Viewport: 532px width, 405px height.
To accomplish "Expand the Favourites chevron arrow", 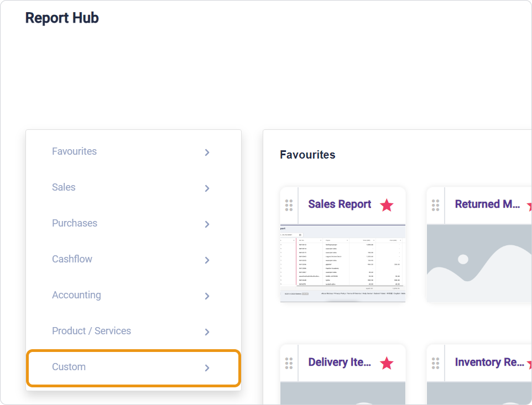I will (207, 152).
